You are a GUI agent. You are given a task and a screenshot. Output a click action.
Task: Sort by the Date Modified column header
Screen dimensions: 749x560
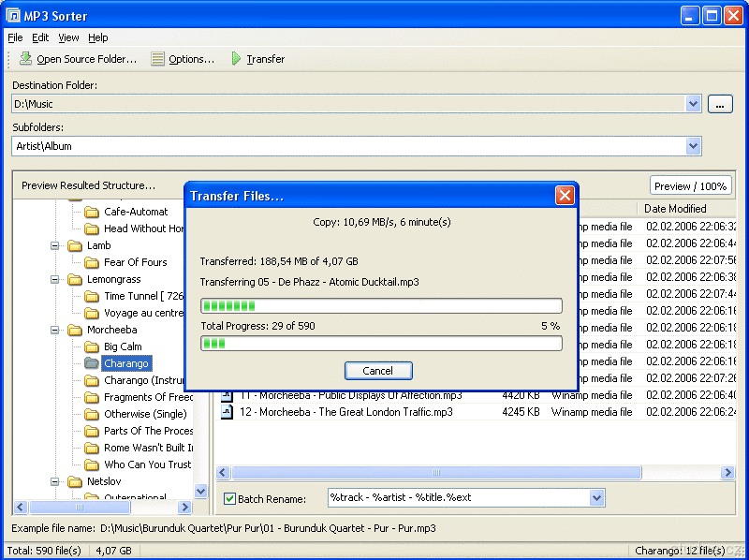pos(674,209)
